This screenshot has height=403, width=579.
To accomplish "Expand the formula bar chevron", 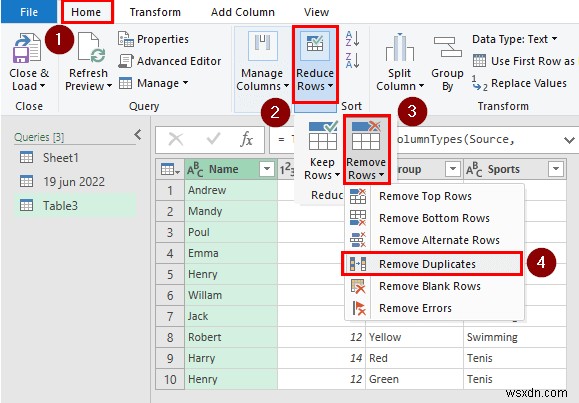I will (x=569, y=140).
